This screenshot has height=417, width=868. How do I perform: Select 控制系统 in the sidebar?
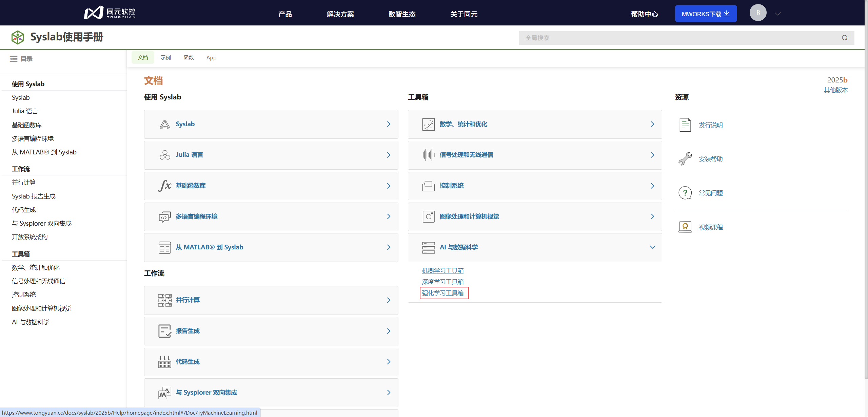click(24, 295)
